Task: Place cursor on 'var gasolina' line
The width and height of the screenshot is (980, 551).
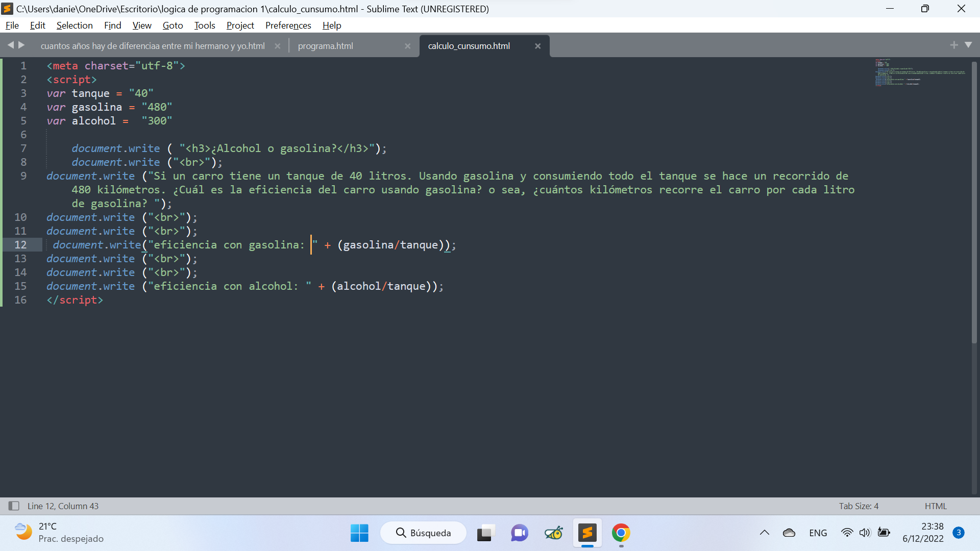Action: click(109, 107)
